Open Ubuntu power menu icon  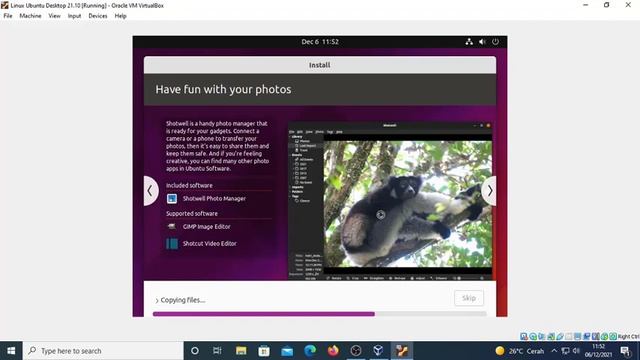tap(495, 42)
